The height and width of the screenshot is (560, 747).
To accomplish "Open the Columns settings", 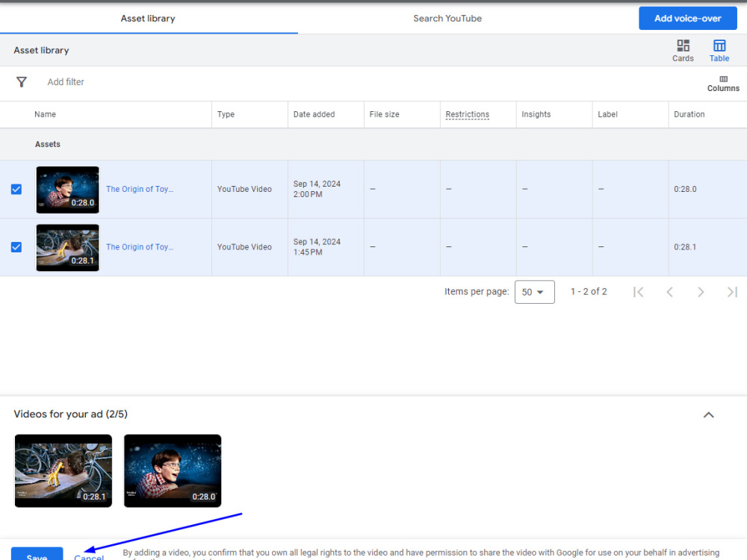I will [723, 84].
